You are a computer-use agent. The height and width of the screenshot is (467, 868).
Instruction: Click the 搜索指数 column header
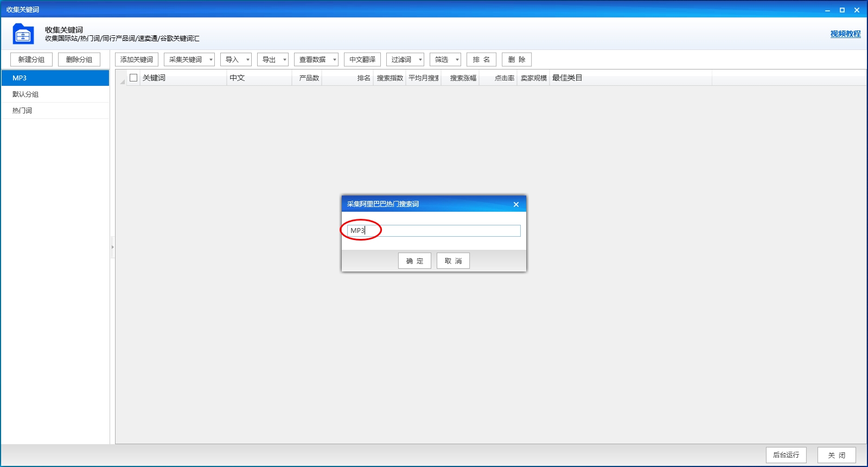coord(390,78)
